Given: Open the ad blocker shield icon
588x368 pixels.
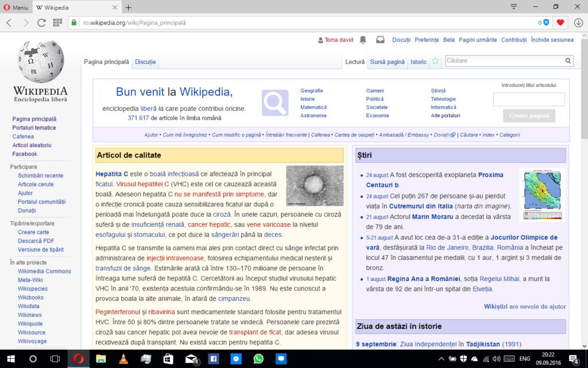Looking at the screenshot, I should [546, 22].
